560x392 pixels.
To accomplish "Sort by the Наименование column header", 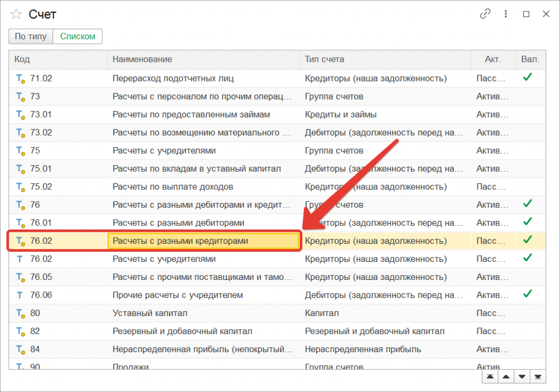I will [x=202, y=59].
